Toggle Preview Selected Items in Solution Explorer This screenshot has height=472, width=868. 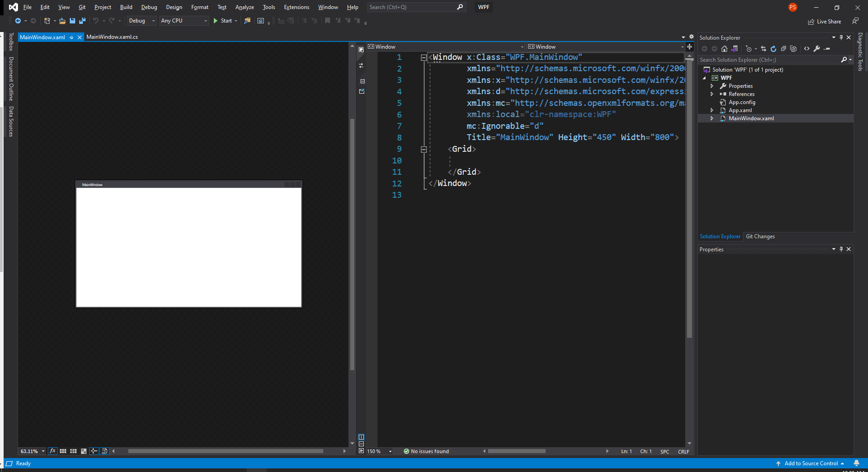(x=827, y=49)
